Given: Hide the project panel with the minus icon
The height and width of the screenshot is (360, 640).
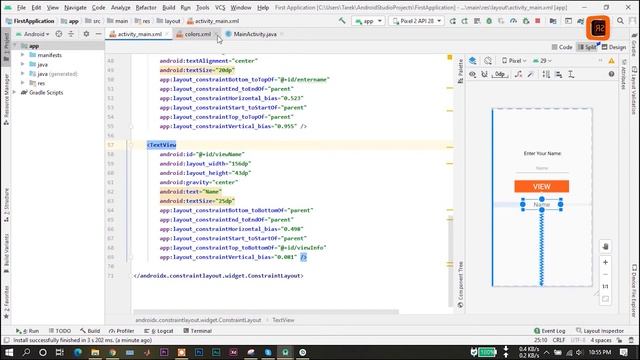Looking at the screenshot, I should tap(98, 34).
